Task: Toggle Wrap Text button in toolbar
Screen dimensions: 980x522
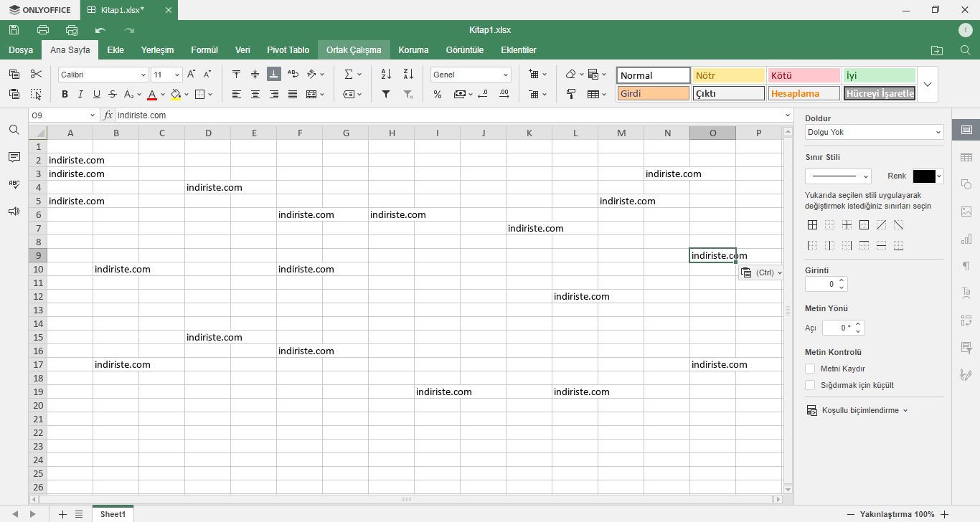Action: tap(293, 75)
